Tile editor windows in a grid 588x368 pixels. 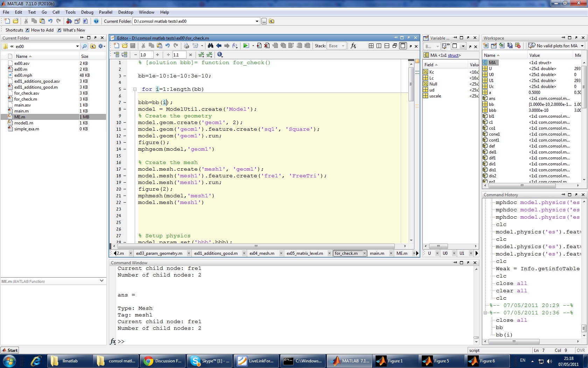pos(371,46)
